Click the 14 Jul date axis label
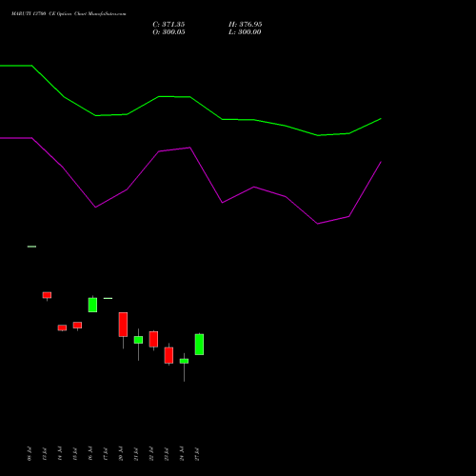Viewport: 476px width, 476px height. [x=60, y=454]
